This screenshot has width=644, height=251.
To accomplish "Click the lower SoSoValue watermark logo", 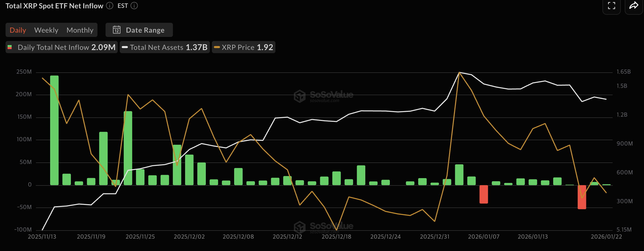I will (300, 227).
